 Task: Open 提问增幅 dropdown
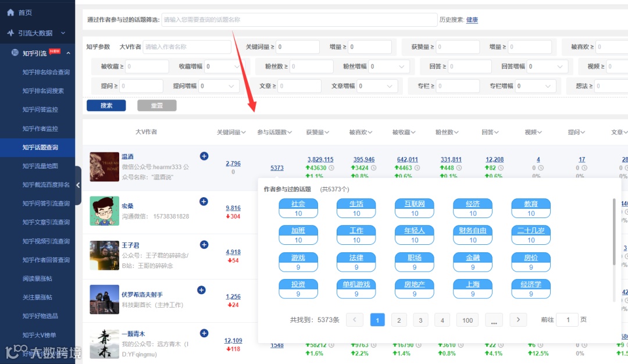click(x=219, y=86)
